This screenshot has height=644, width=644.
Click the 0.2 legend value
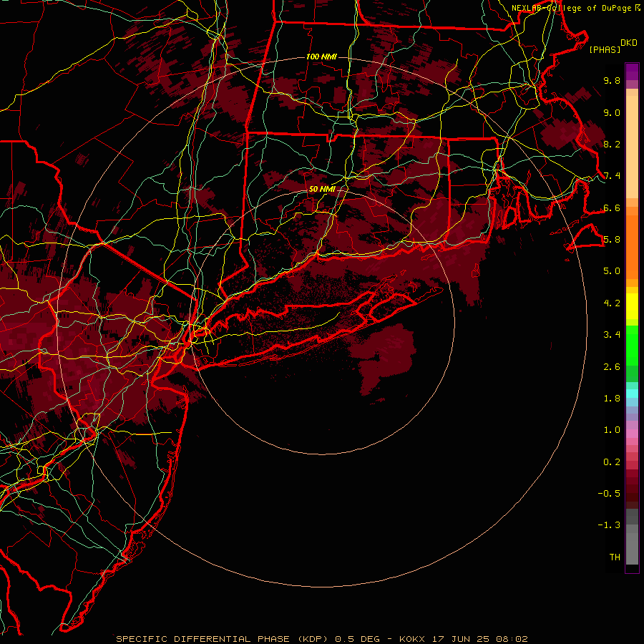[x=612, y=462]
